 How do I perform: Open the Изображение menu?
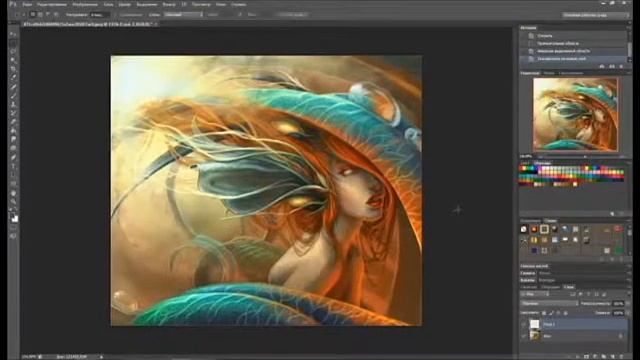point(85,4)
